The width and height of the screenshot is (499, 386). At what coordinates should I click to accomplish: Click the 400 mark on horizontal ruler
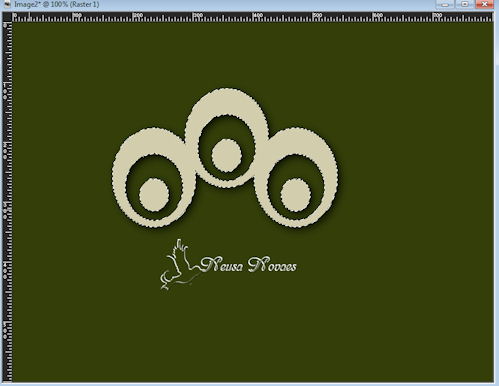pos(257,16)
